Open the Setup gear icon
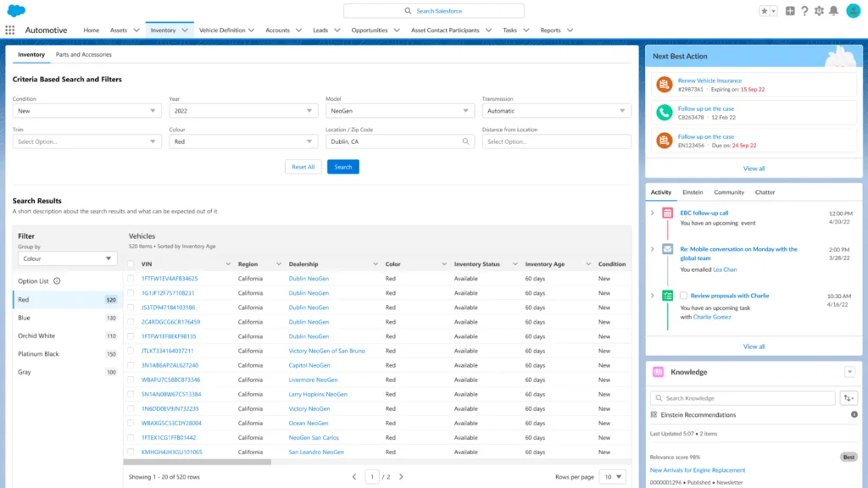The image size is (868, 488). point(819,11)
